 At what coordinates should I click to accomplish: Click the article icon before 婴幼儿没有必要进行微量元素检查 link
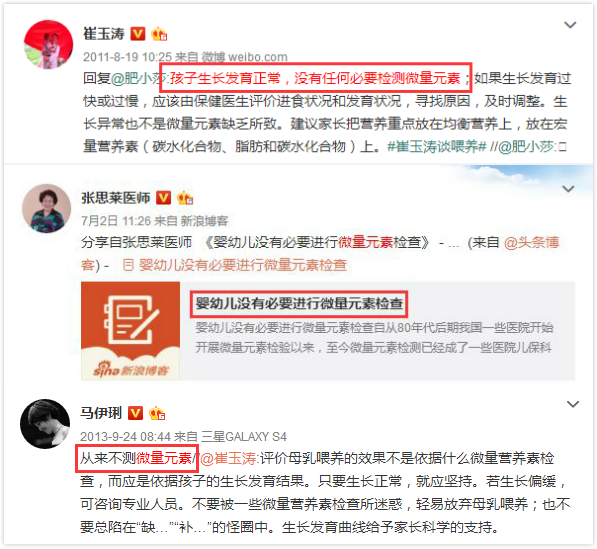tap(129, 265)
